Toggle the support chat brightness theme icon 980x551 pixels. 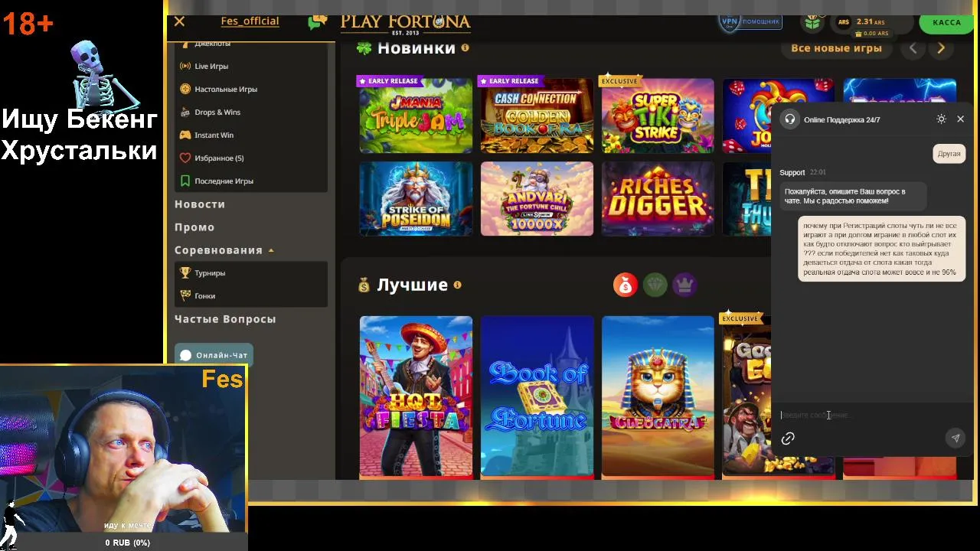tap(941, 119)
